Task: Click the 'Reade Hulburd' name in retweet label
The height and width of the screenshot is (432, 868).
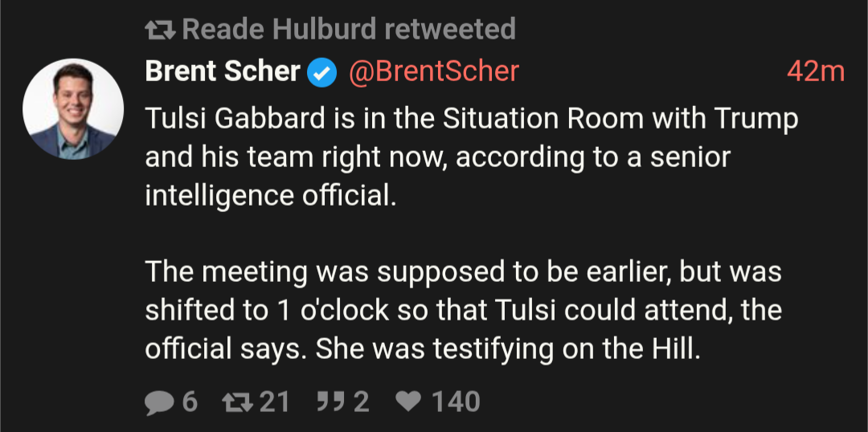Action: point(280,30)
